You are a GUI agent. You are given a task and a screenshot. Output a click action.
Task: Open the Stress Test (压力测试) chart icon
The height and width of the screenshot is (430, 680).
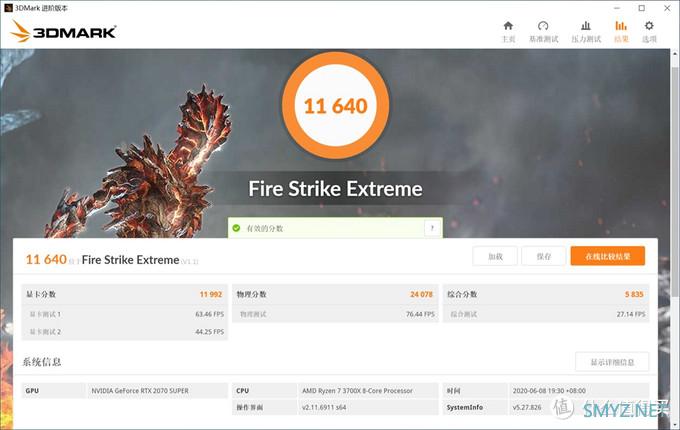coord(586,26)
